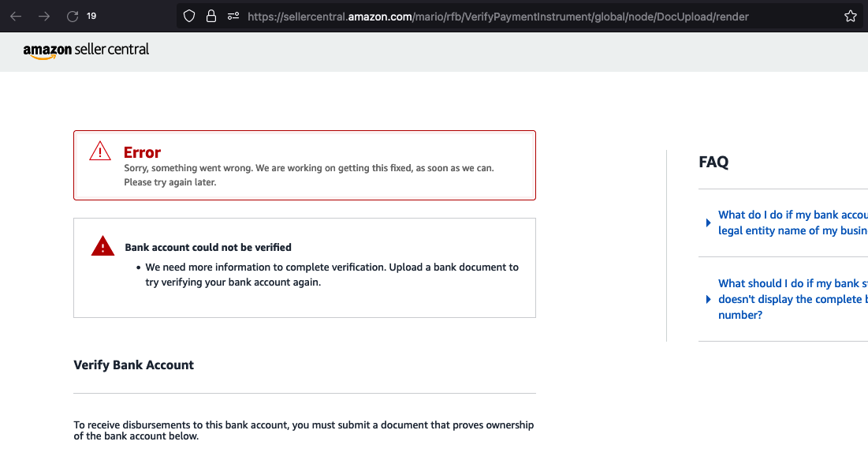Focus the sellercentral URL address field
The width and height of the screenshot is (868, 460).
click(x=498, y=17)
